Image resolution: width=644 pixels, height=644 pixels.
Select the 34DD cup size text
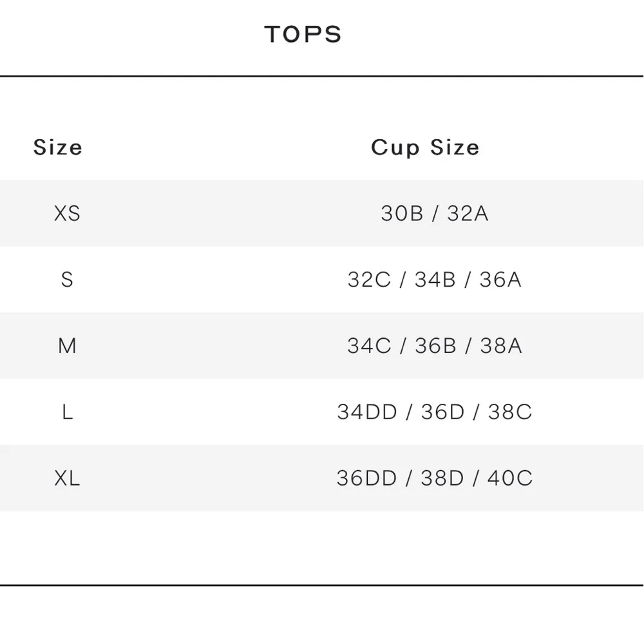pos(367,412)
